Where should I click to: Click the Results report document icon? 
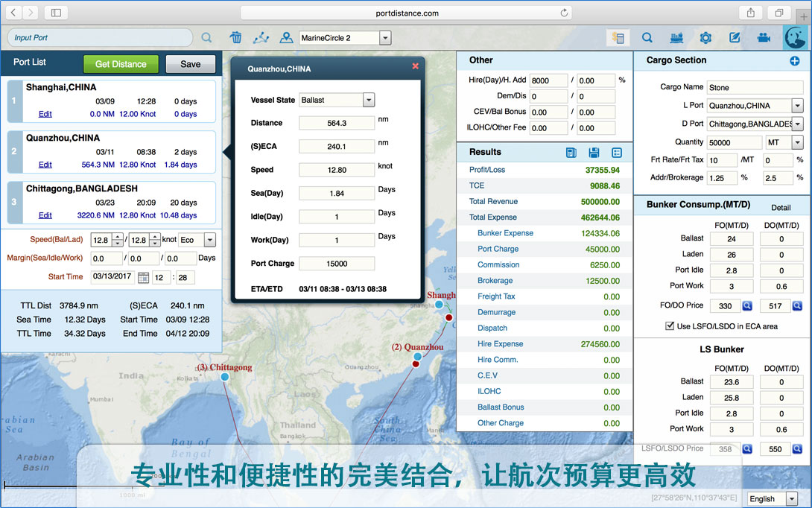click(x=571, y=152)
